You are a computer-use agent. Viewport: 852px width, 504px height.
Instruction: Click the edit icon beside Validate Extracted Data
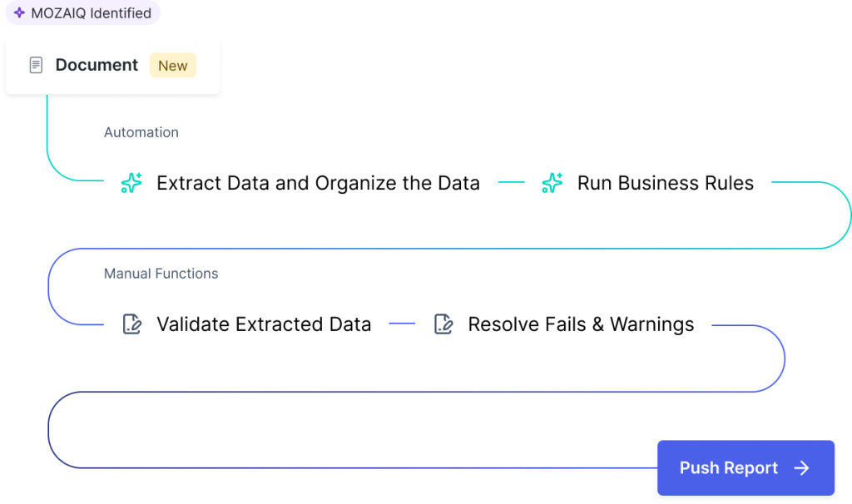(131, 324)
